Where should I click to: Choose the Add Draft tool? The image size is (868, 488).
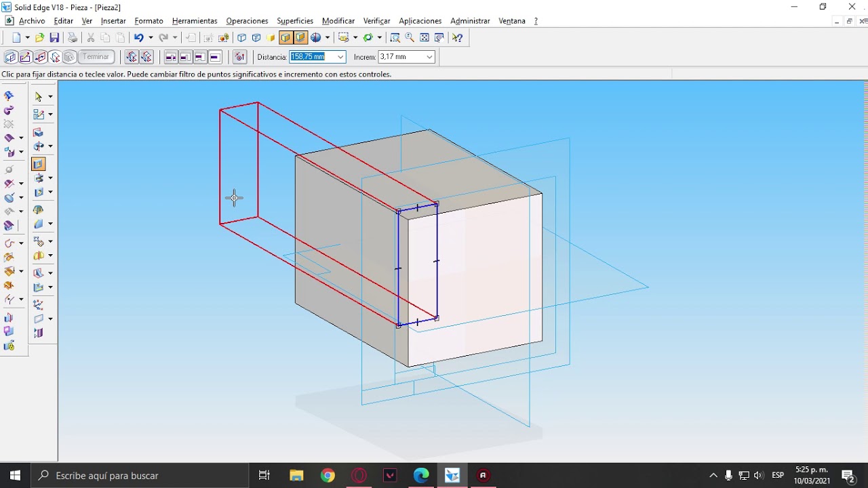38,209
